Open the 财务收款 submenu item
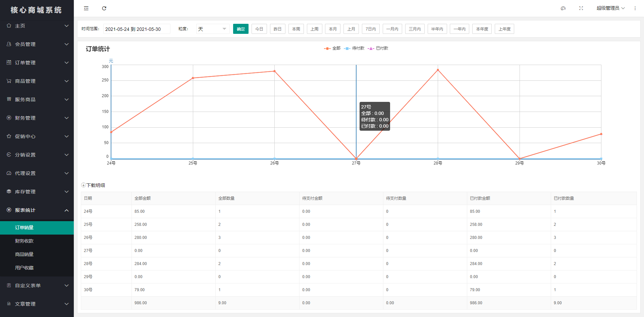The height and width of the screenshot is (317, 644). click(24, 241)
